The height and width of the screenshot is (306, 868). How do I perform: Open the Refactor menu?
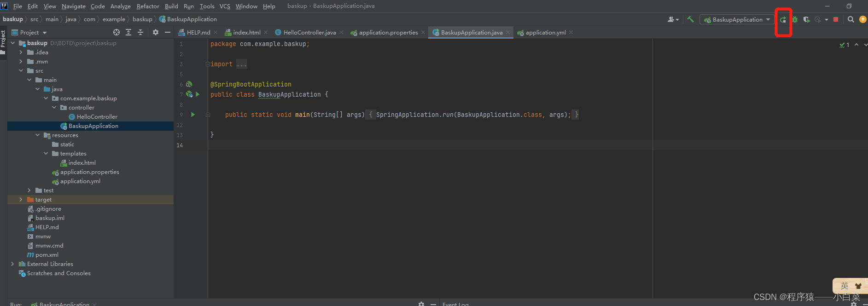click(x=148, y=6)
